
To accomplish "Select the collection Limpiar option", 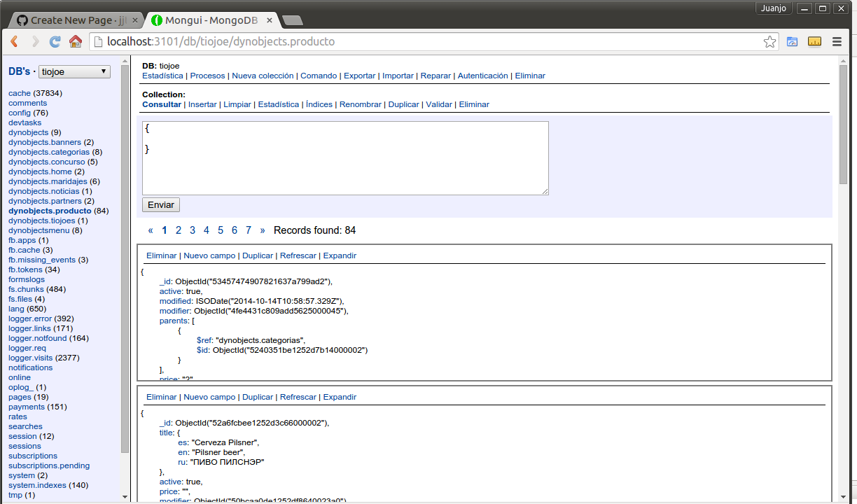I will coord(237,104).
